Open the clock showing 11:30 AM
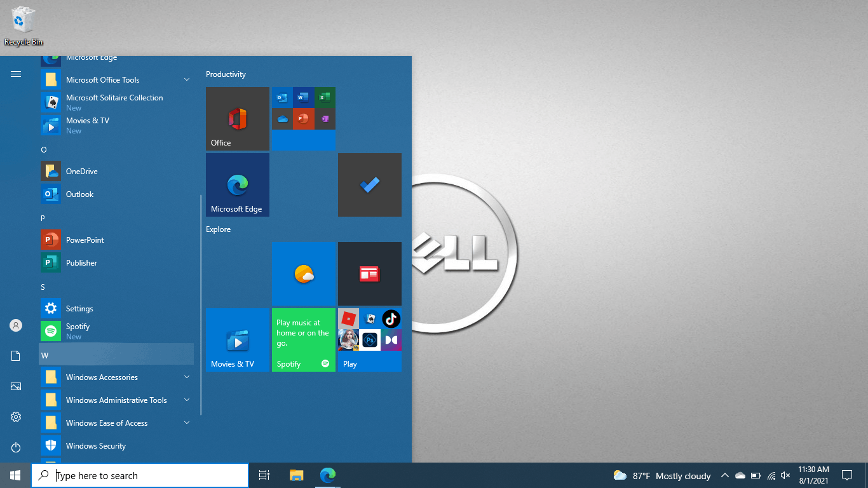868x488 pixels. [x=814, y=475]
